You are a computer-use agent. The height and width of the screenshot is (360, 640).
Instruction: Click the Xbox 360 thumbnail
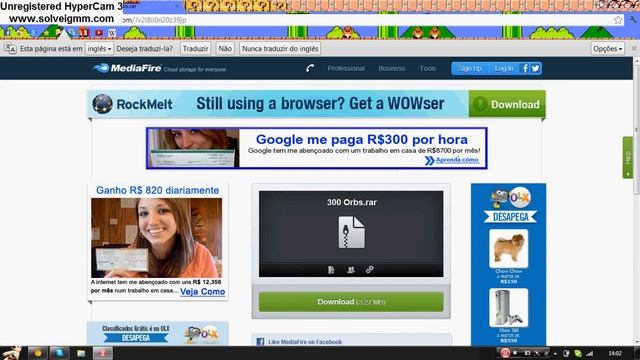coord(509,308)
